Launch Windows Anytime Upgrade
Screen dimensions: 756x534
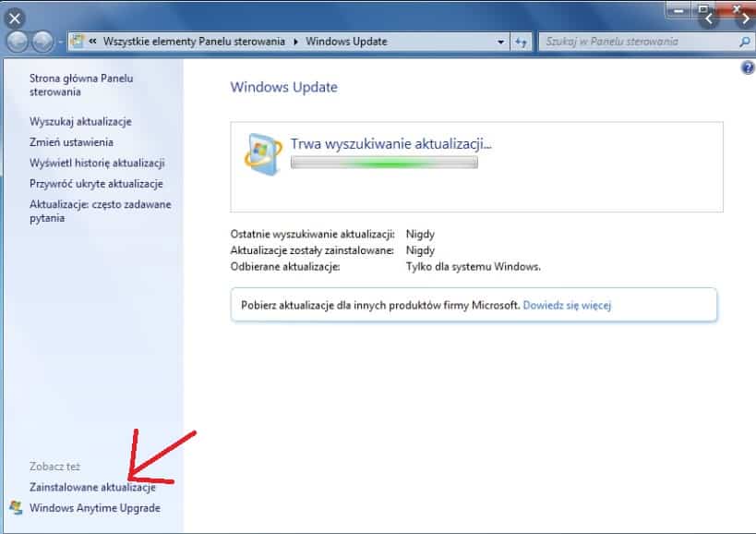pyautogui.click(x=95, y=508)
